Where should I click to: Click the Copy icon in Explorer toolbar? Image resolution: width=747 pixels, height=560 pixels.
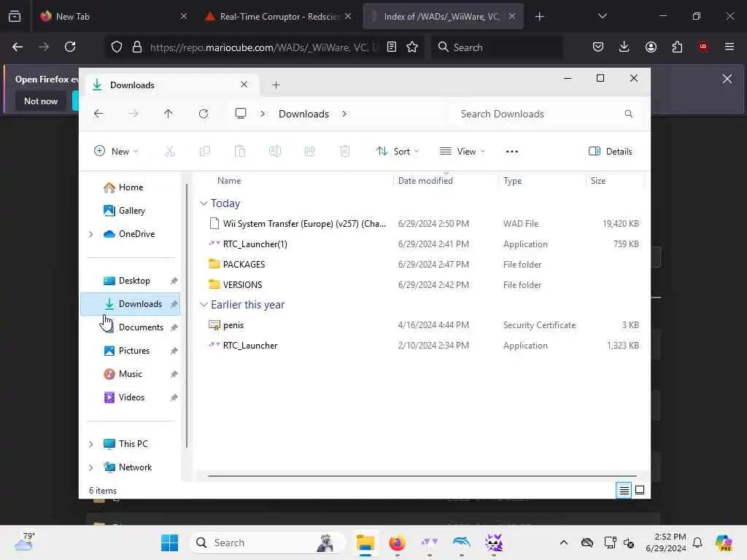coord(205,152)
